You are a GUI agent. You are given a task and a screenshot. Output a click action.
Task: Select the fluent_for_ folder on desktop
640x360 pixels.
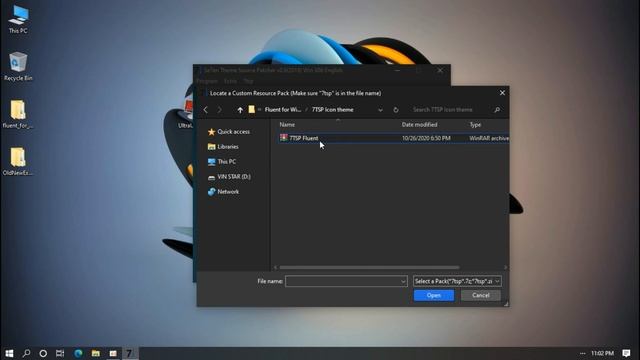(18, 114)
